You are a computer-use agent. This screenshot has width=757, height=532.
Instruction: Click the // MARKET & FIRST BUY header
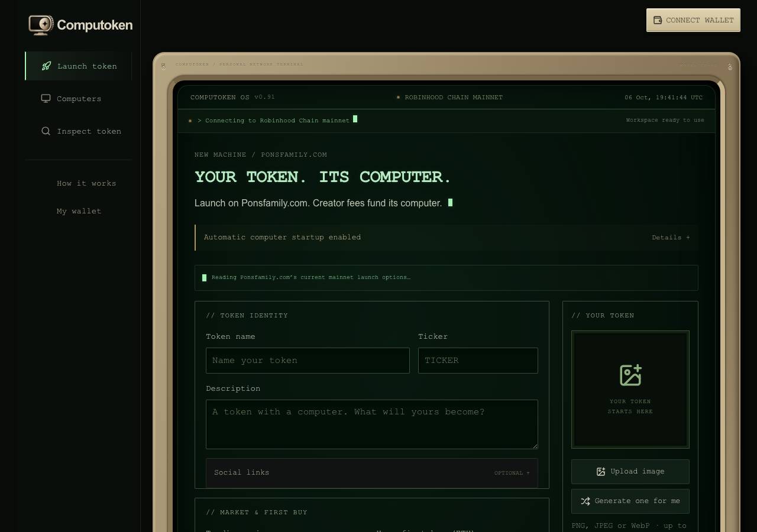tap(257, 512)
